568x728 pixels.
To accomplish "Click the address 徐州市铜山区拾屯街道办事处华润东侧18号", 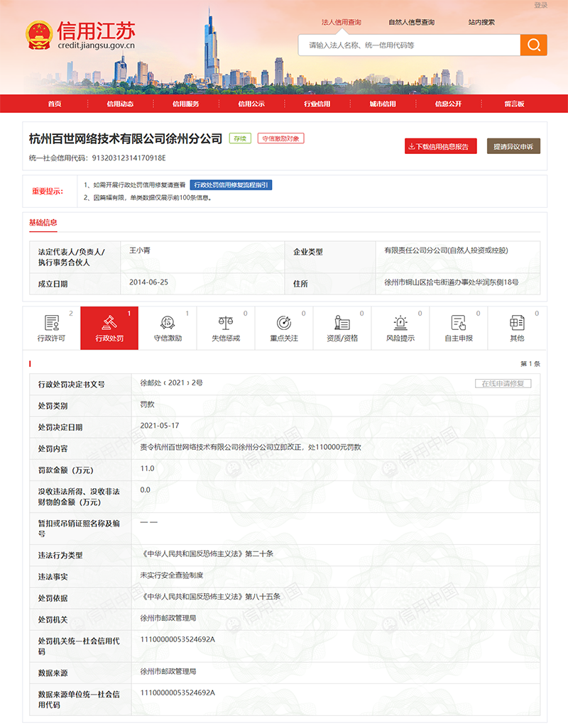I will coord(452,282).
